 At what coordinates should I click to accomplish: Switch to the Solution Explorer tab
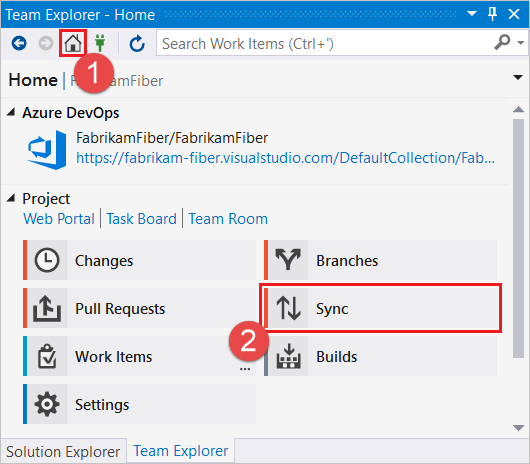click(63, 451)
